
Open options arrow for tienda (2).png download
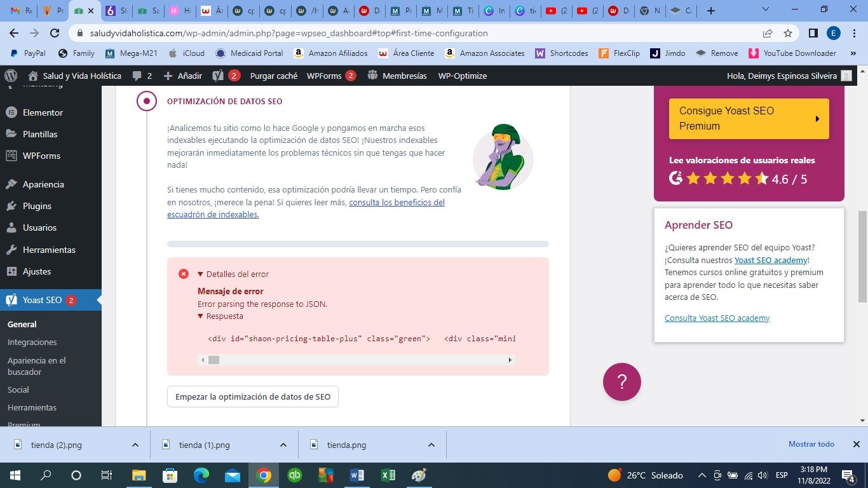pos(135,445)
